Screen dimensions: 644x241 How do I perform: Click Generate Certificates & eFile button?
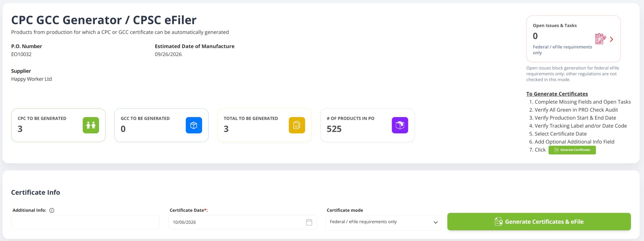(539, 222)
